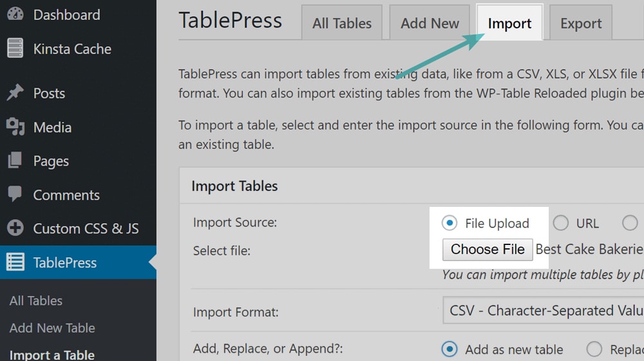The width and height of the screenshot is (644, 361).
Task: Select the radio button after URL
Action: click(630, 223)
